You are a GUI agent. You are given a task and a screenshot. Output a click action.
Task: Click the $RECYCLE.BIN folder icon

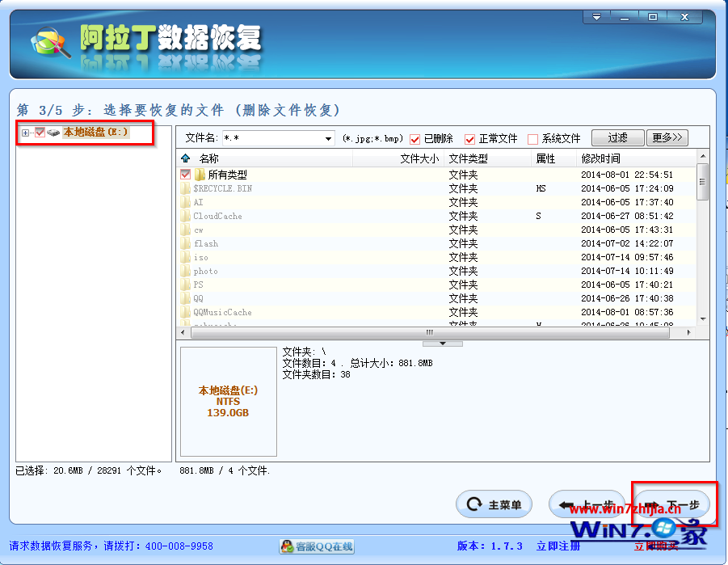186,188
